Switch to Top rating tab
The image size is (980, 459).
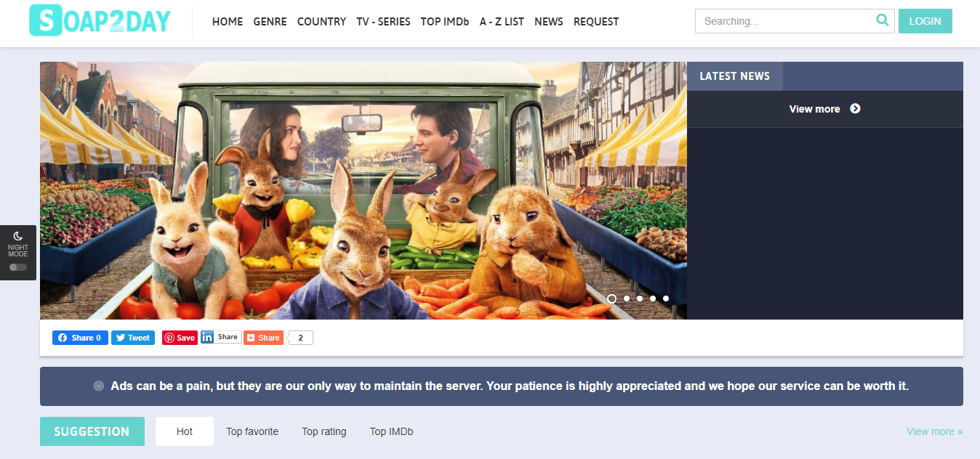(324, 431)
